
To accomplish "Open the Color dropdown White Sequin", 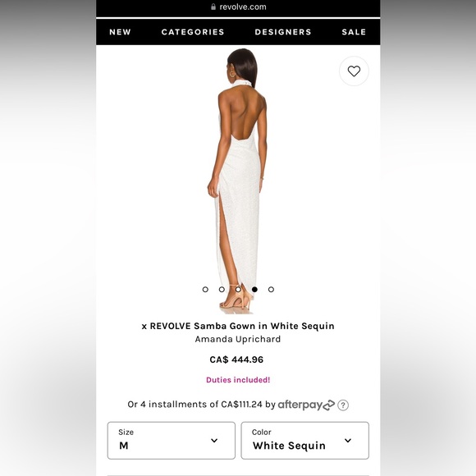I will (x=305, y=440).
